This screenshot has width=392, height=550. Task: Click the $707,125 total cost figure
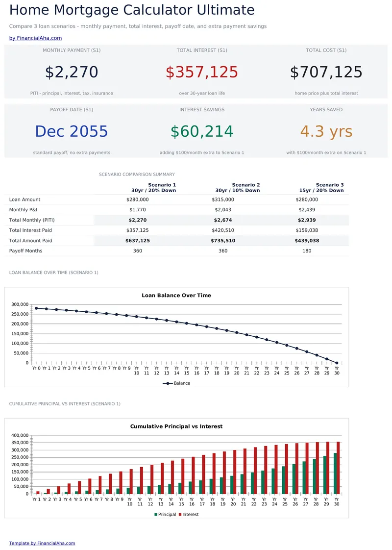pos(326,72)
